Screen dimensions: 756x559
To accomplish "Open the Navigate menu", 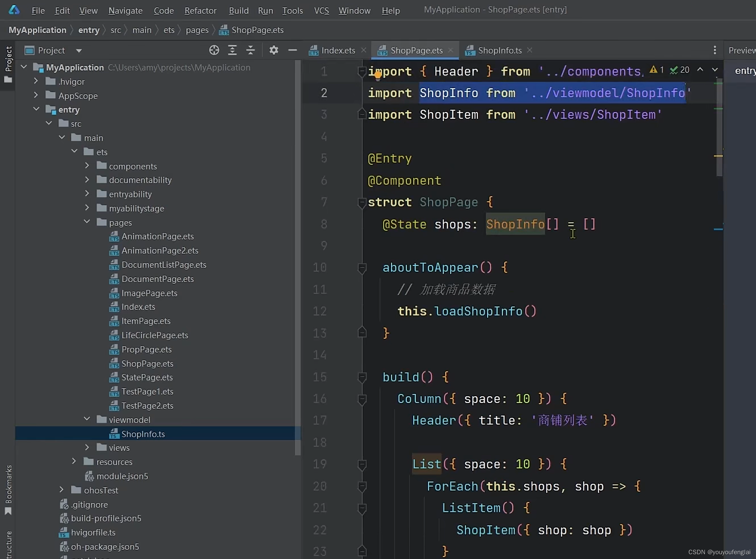I will click(125, 11).
